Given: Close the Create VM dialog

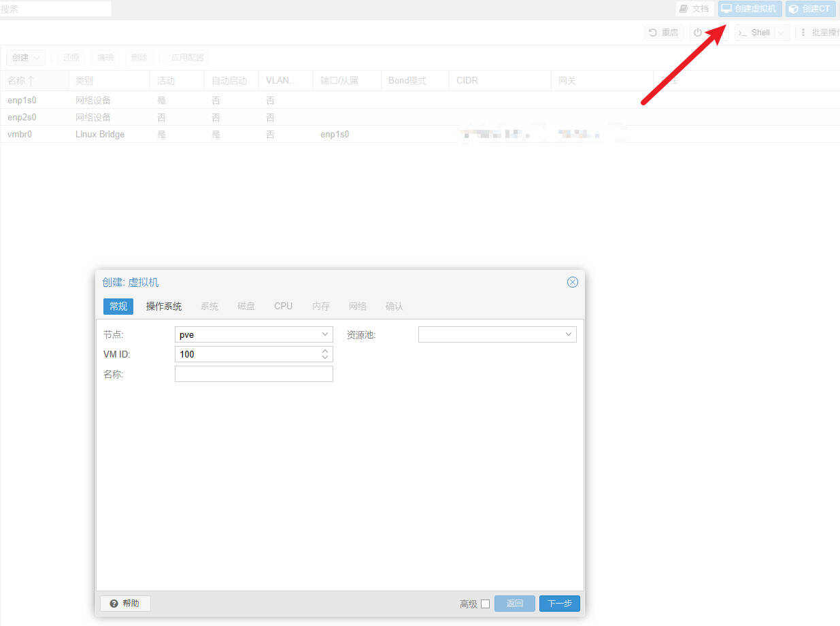Looking at the screenshot, I should tap(573, 282).
